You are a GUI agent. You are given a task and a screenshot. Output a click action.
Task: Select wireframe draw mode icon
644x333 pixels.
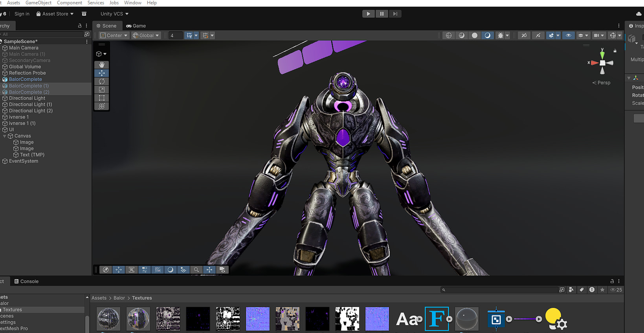tap(448, 35)
